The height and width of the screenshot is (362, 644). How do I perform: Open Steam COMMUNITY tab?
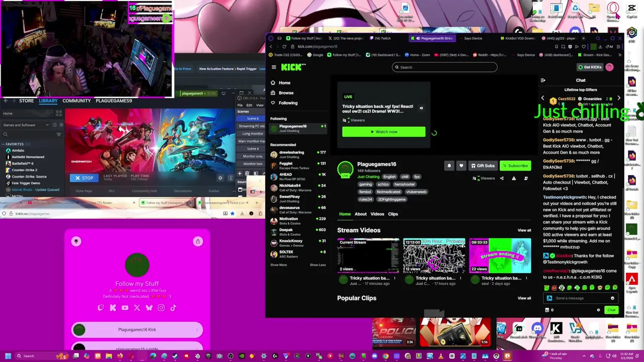76,101
